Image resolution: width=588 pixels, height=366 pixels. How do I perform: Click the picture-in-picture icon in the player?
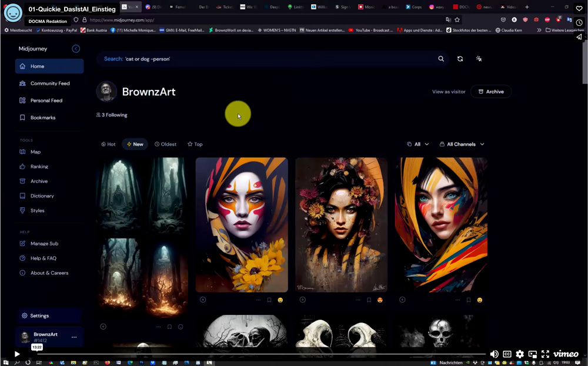533,354
